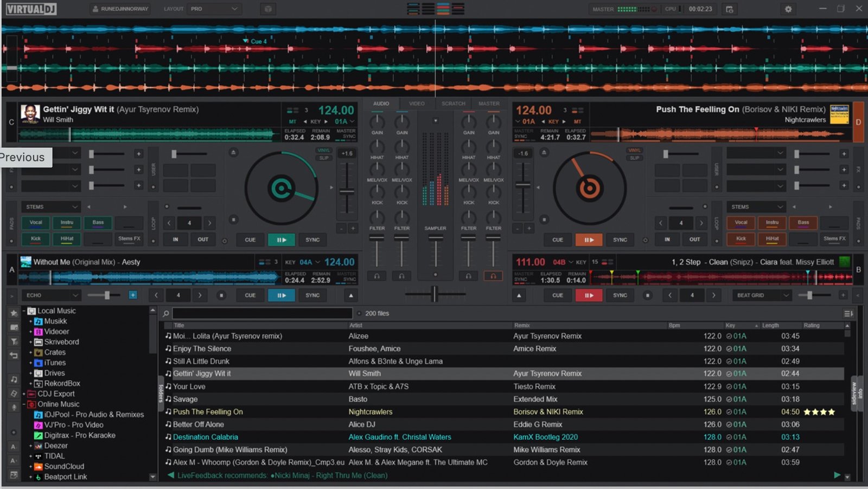
Task: Click search magnifier icon in browser
Action: click(x=166, y=313)
